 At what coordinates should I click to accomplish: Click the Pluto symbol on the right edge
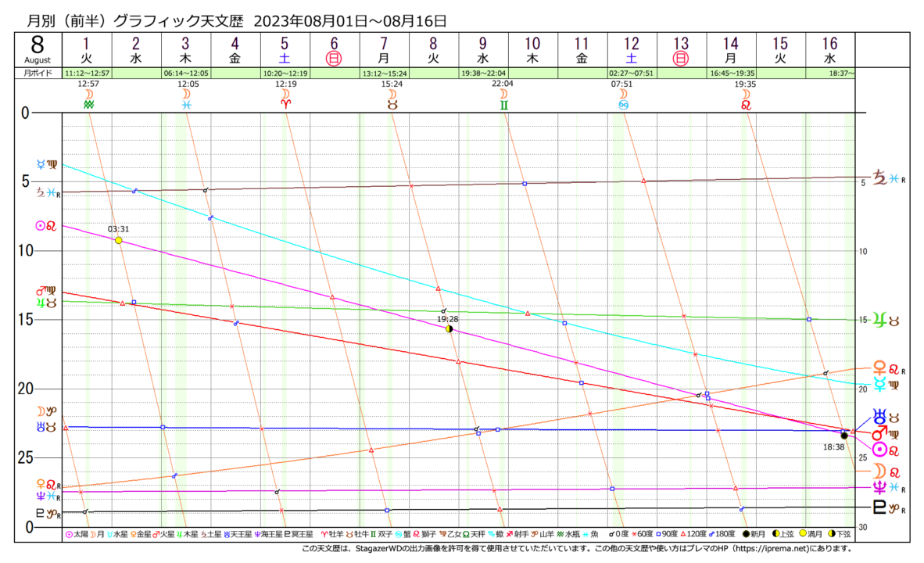click(x=879, y=507)
